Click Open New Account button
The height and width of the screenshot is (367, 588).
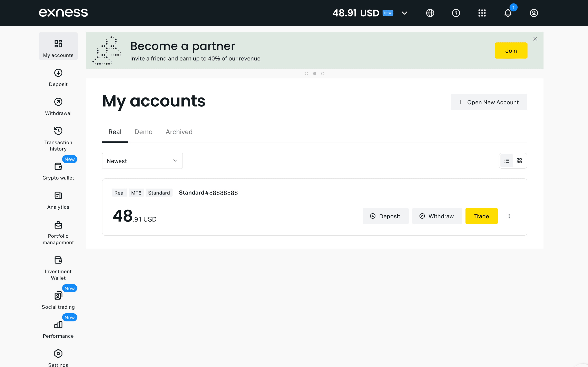[x=489, y=102]
